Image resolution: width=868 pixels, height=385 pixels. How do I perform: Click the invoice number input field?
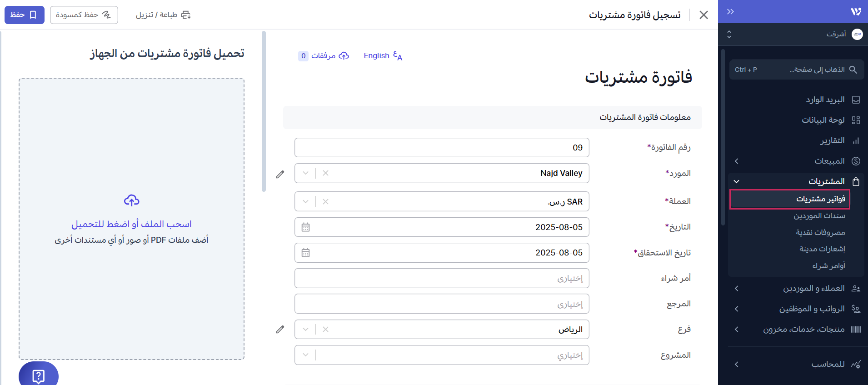(441, 148)
